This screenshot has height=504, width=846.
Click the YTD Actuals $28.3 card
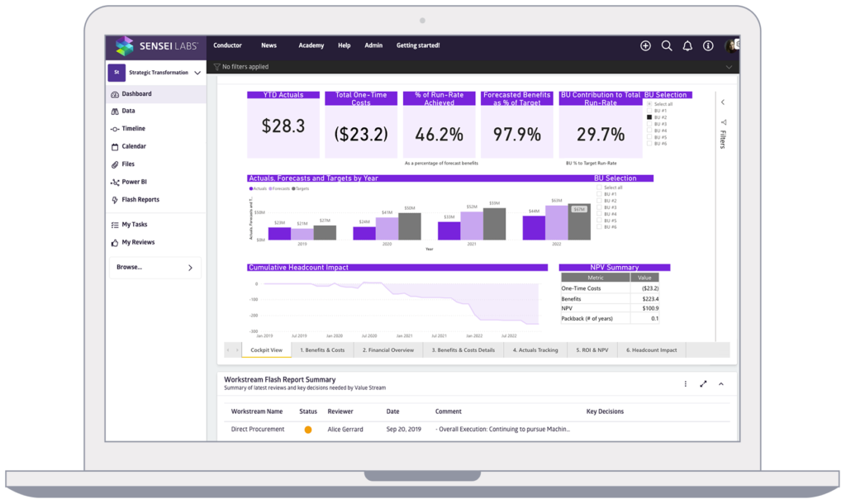(x=283, y=125)
